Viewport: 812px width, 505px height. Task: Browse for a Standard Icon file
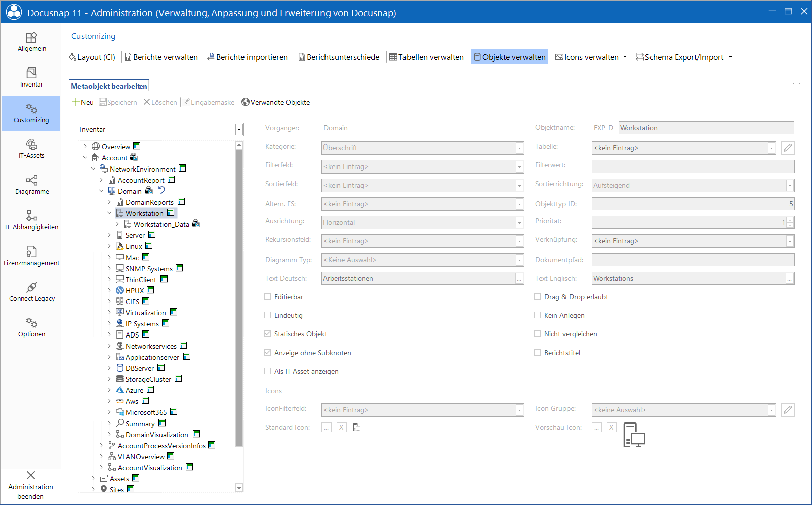327,427
